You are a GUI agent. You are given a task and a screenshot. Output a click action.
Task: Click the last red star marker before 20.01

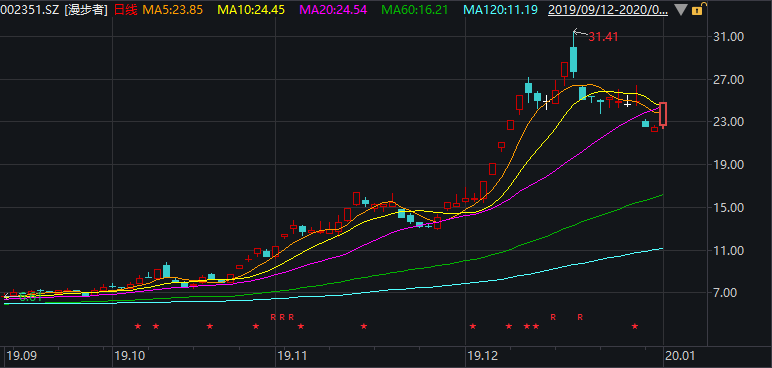[635, 326]
